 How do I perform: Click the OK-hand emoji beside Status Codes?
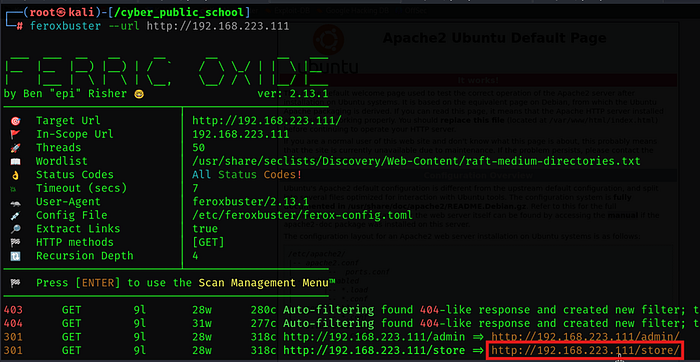(15, 175)
